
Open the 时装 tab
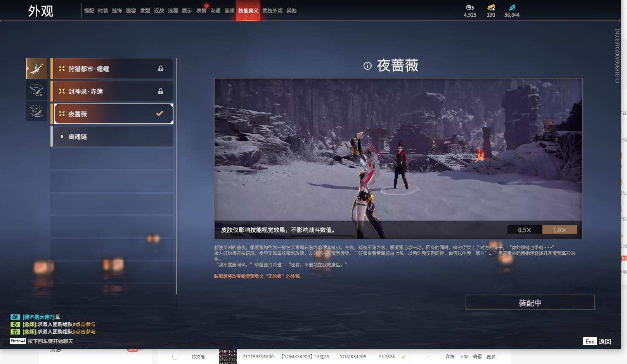(103, 10)
